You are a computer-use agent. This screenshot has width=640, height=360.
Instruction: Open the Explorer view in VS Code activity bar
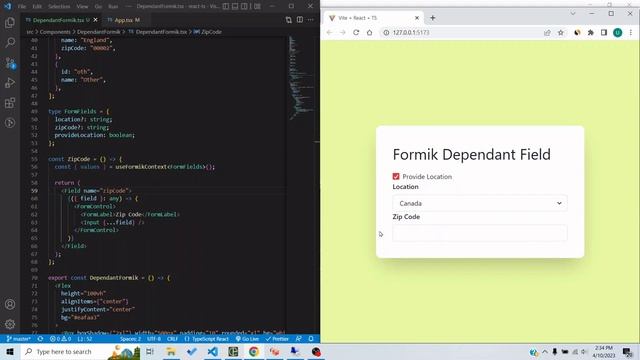pos(10,22)
